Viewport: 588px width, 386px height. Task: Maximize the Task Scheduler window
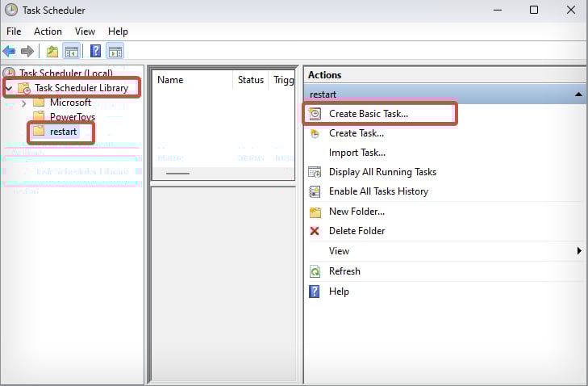pos(534,10)
